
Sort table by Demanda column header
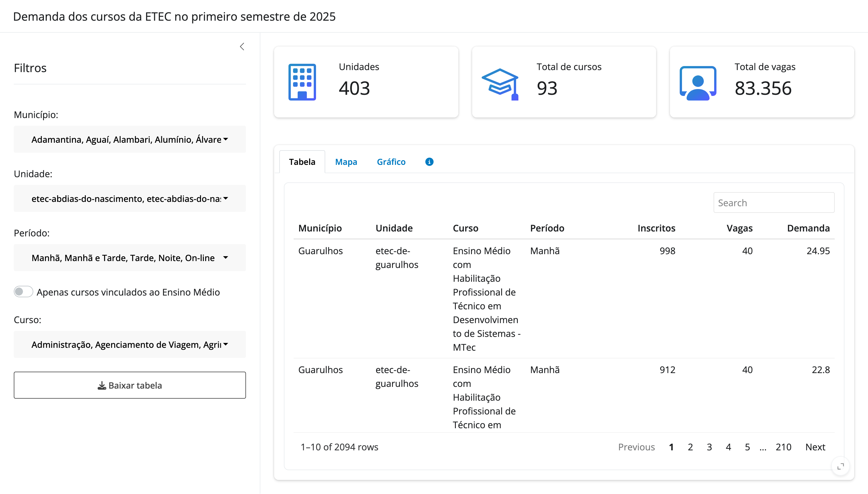point(808,228)
